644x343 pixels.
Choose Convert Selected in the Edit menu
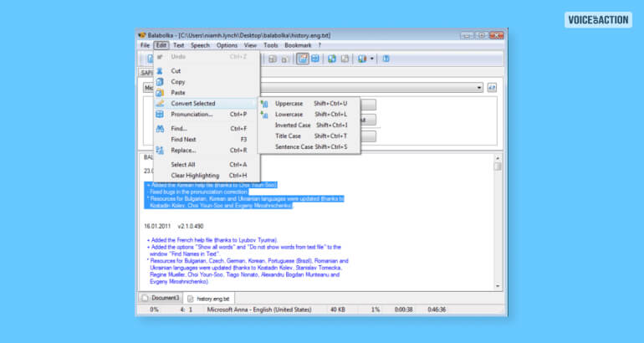click(207, 104)
